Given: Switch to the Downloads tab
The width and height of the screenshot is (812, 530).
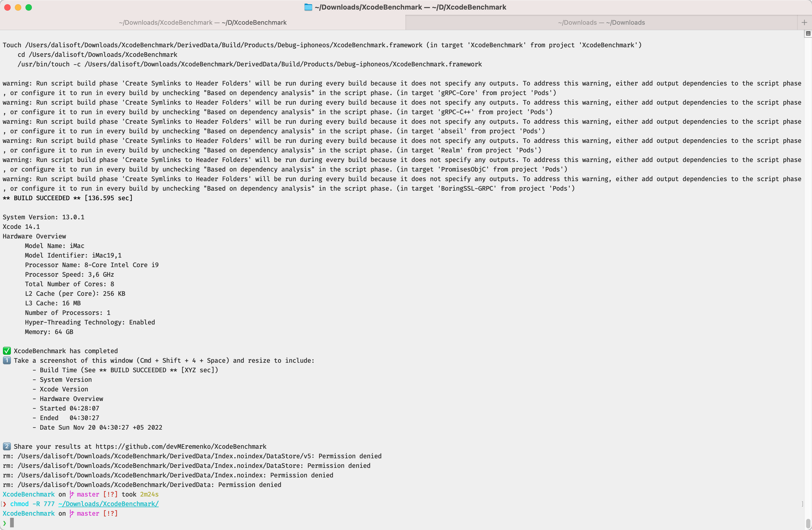Looking at the screenshot, I should click(x=602, y=22).
